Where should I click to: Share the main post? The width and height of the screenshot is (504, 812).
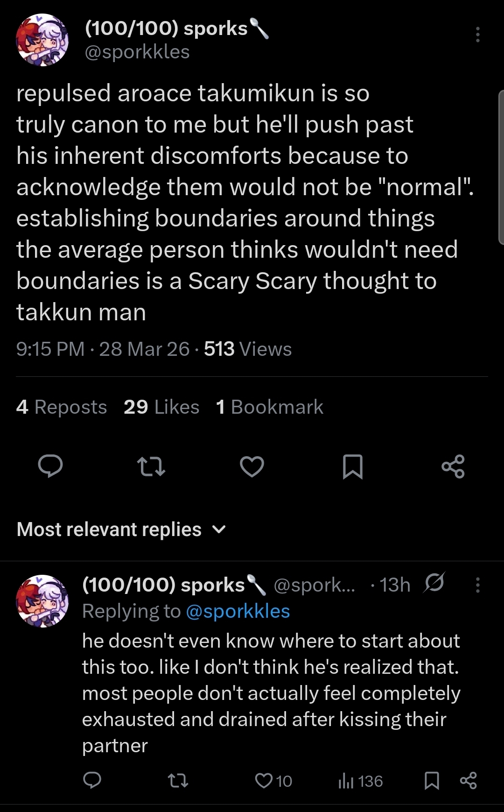(453, 466)
